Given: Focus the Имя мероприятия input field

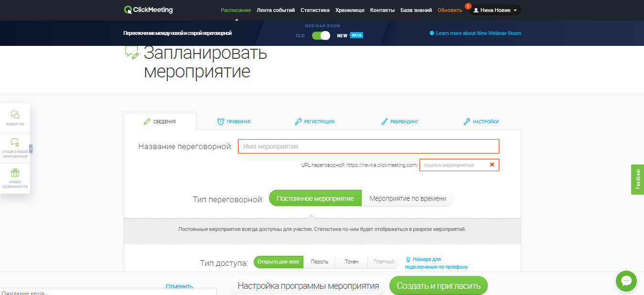Looking at the screenshot, I should [368, 146].
